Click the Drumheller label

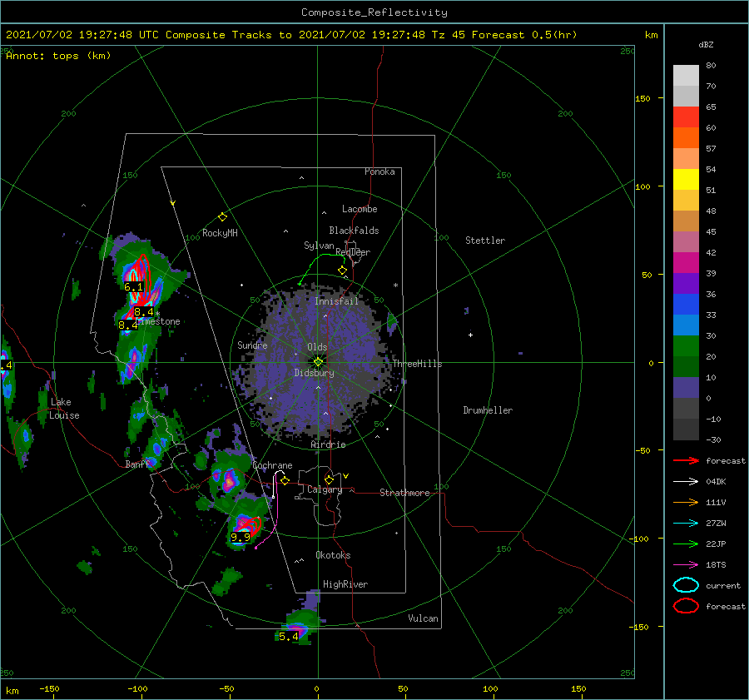488,410
